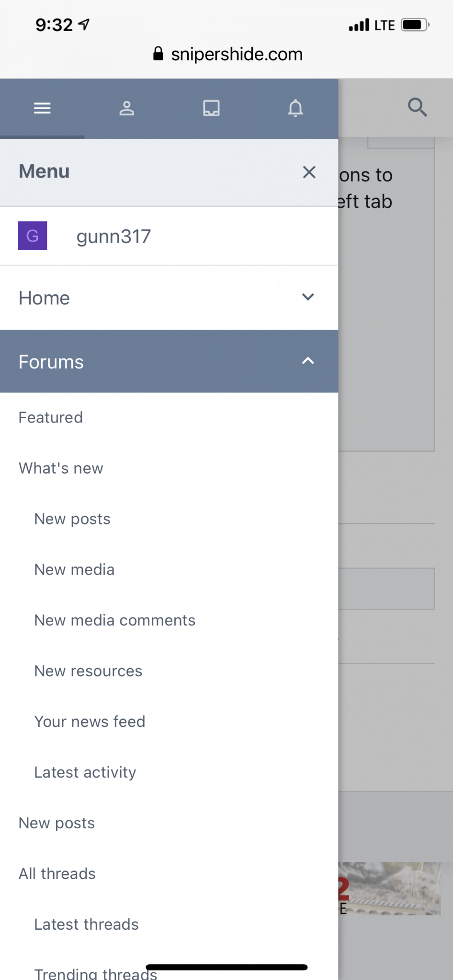
Task: Tap the purple G avatar
Action: (33, 235)
